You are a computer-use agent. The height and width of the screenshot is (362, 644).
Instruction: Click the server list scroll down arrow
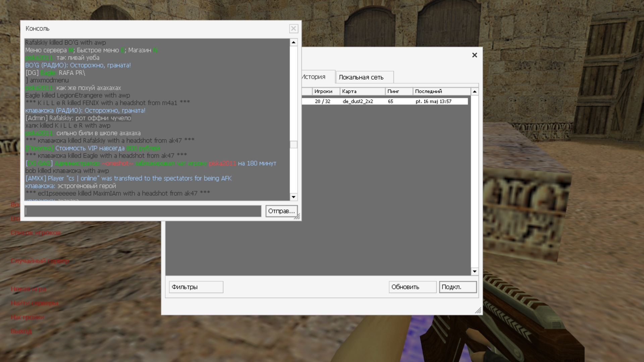coord(475,271)
